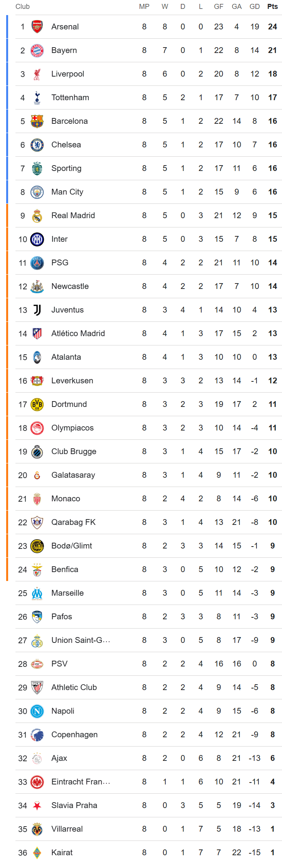The height and width of the screenshot is (868, 282).
Task: Click the Juventus logo icon
Action: (x=37, y=310)
